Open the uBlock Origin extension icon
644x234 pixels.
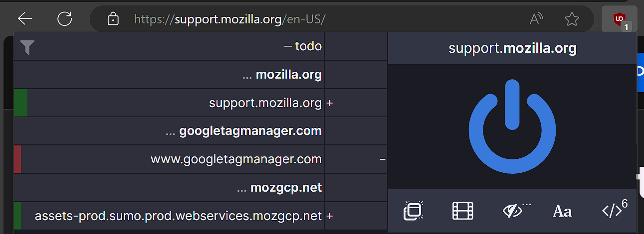(620, 20)
